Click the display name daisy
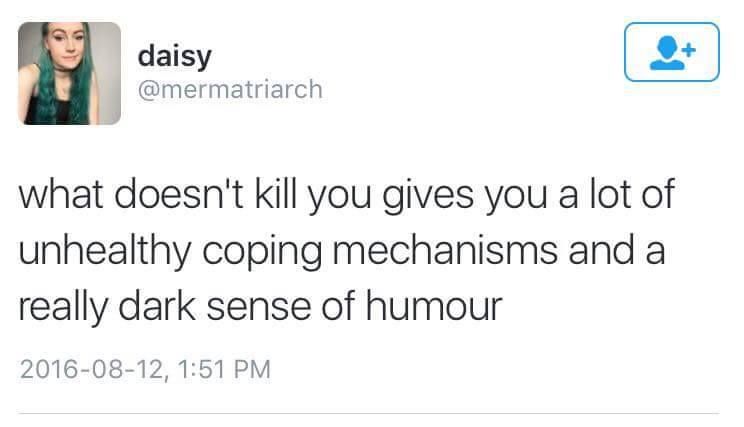Screen dimensions: 744x427 (x=175, y=56)
